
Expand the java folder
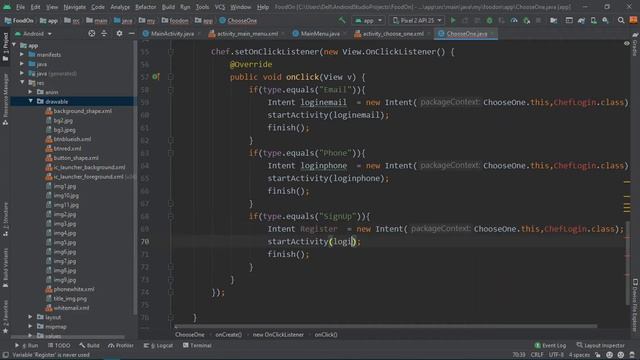click(22, 64)
